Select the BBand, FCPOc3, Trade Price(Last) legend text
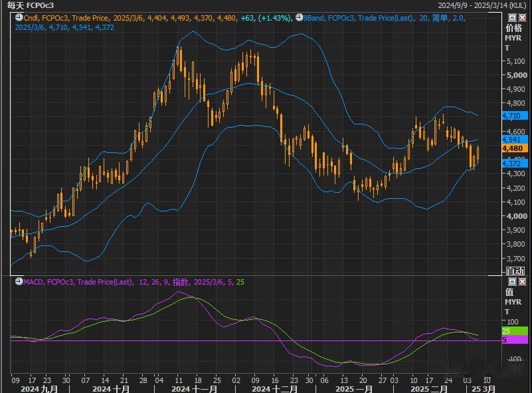 click(x=358, y=18)
